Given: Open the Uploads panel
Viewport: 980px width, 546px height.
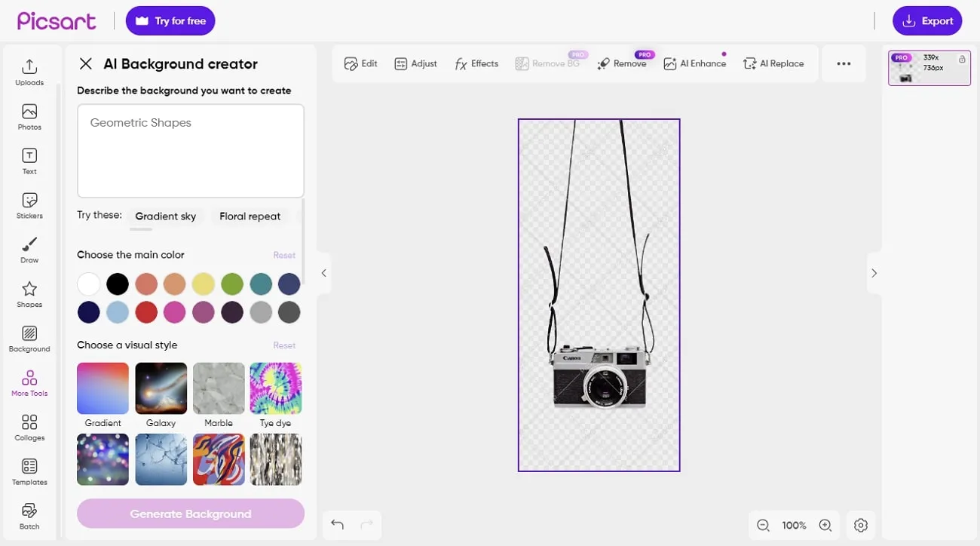Looking at the screenshot, I should click(29, 70).
